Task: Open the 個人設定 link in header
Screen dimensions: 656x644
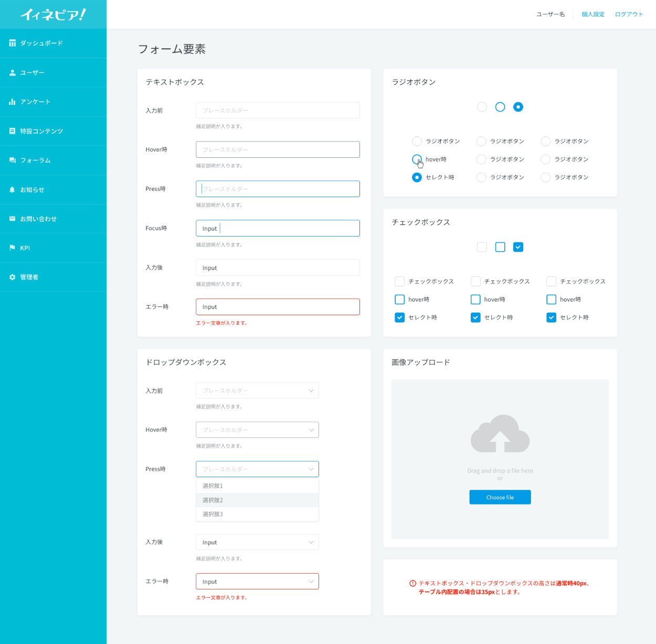Action: [593, 15]
